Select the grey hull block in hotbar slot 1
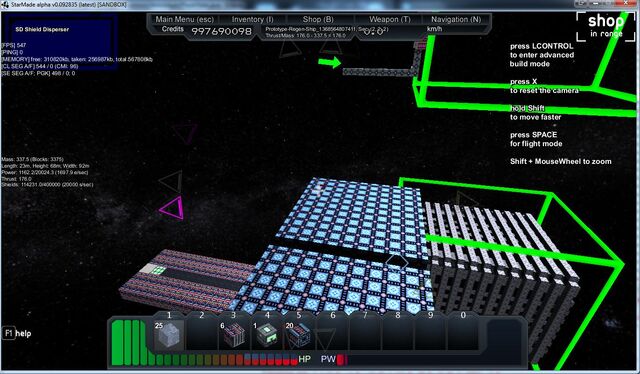Image resolution: width=640 pixels, height=374 pixels. tap(169, 335)
